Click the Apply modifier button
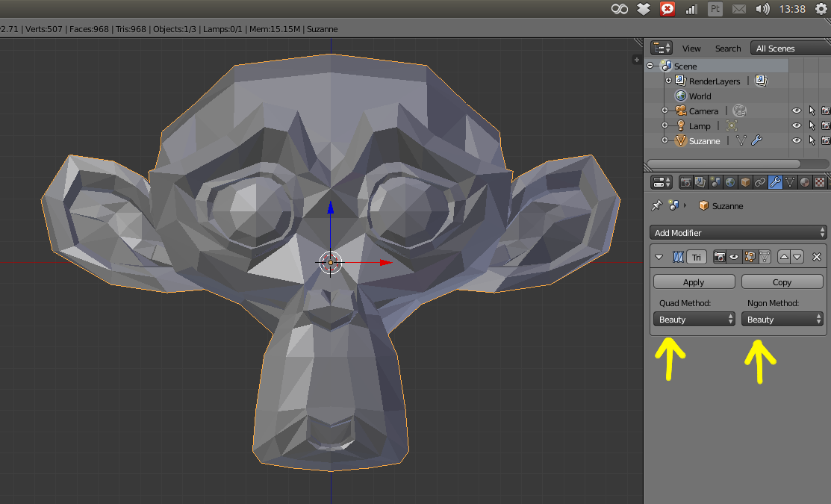Screen dimensions: 831x504 [x=694, y=282]
